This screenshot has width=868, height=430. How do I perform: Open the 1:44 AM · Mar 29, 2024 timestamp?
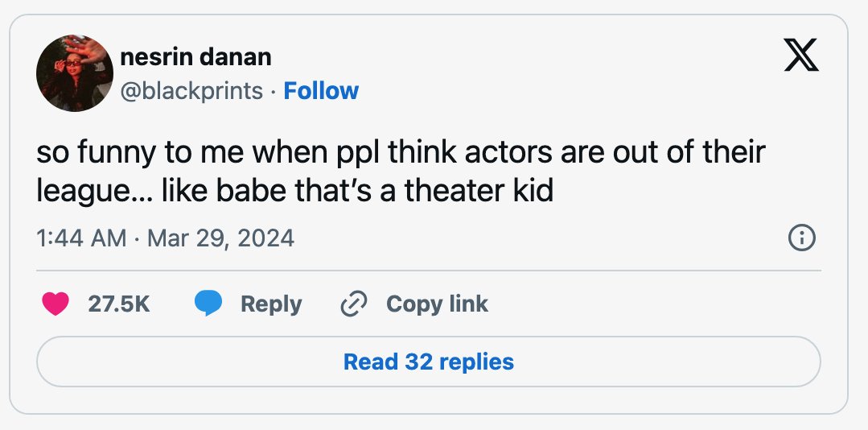coord(166,238)
